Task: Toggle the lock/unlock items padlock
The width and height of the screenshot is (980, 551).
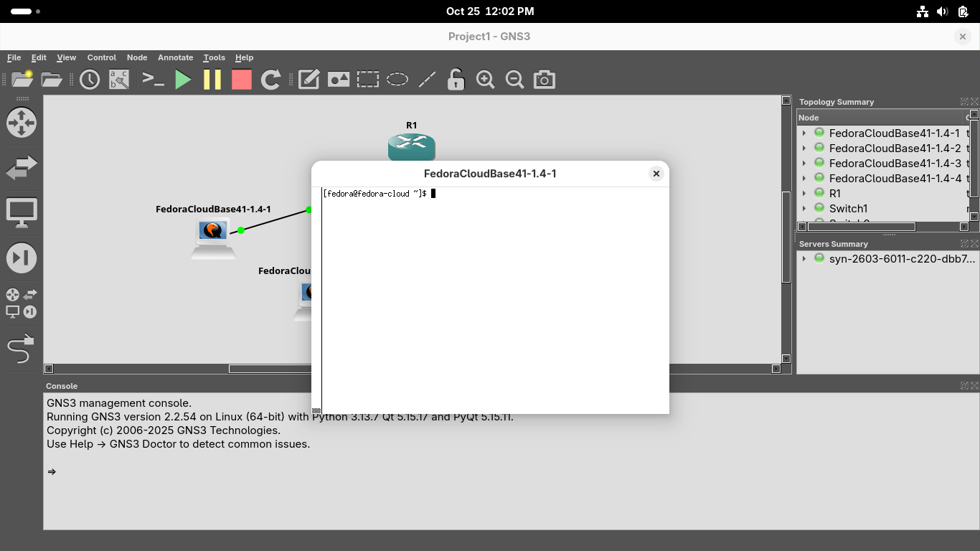Action: [x=456, y=80]
